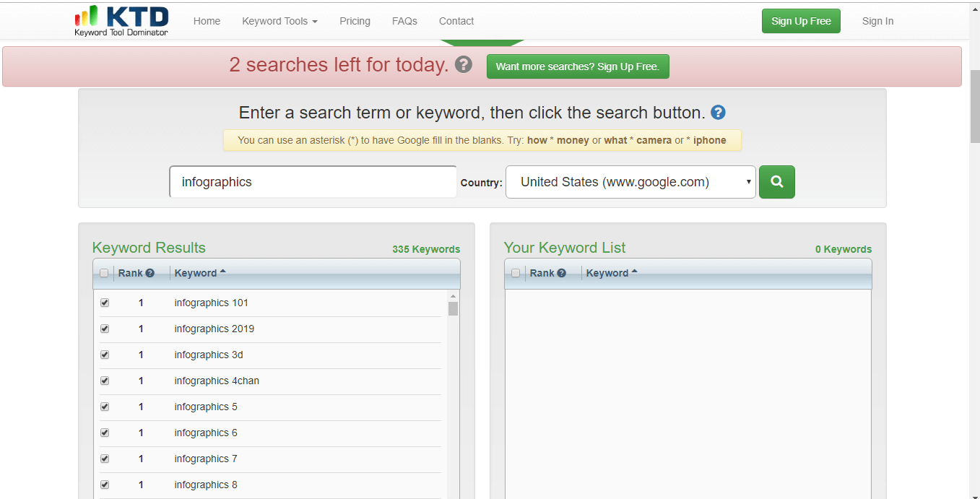Click blue help icon after search instructions
The image size is (980, 499).
[x=718, y=113]
